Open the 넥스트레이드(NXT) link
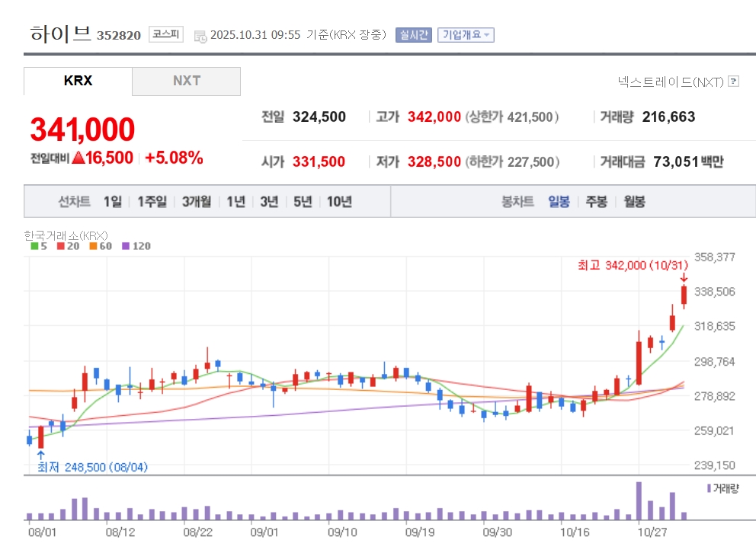This screenshot has height=553, width=756. tap(671, 82)
